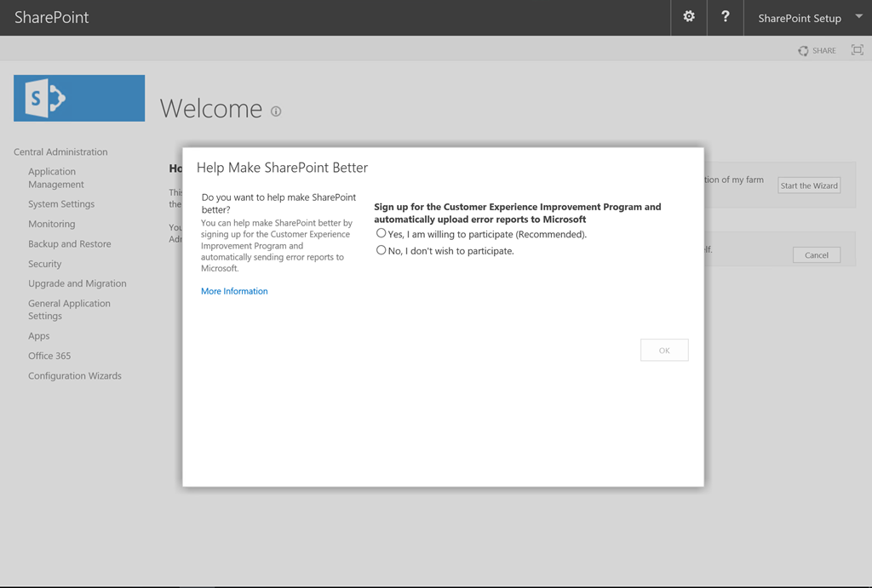This screenshot has width=872, height=588.
Task: Open Backup and Restore
Action: pyautogui.click(x=70, y=244)
